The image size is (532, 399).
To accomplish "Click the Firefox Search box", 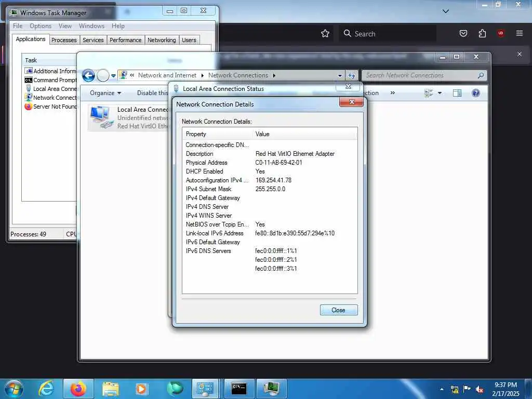I will pos(387,34).
